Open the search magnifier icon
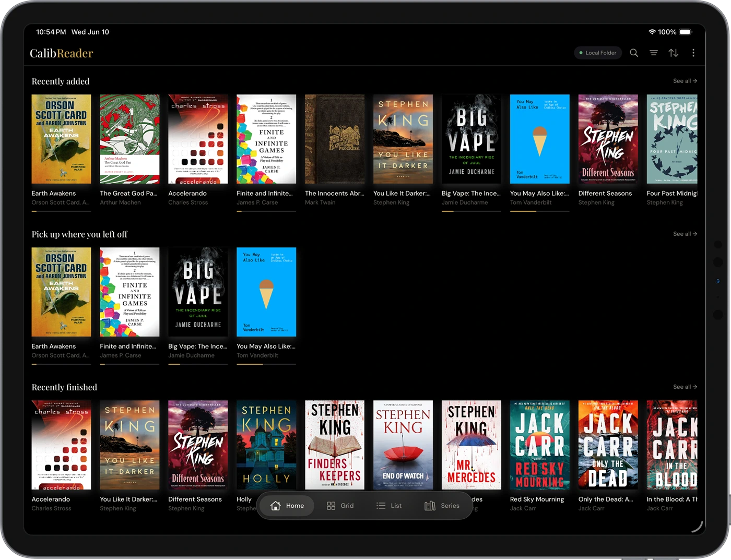Screen dimensions: 731x560 coord(634,53)
